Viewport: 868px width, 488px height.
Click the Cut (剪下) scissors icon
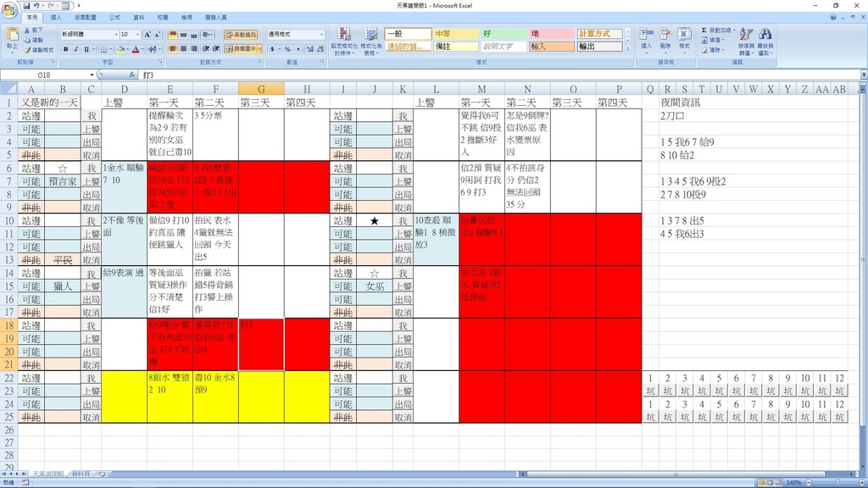(27, 30)
